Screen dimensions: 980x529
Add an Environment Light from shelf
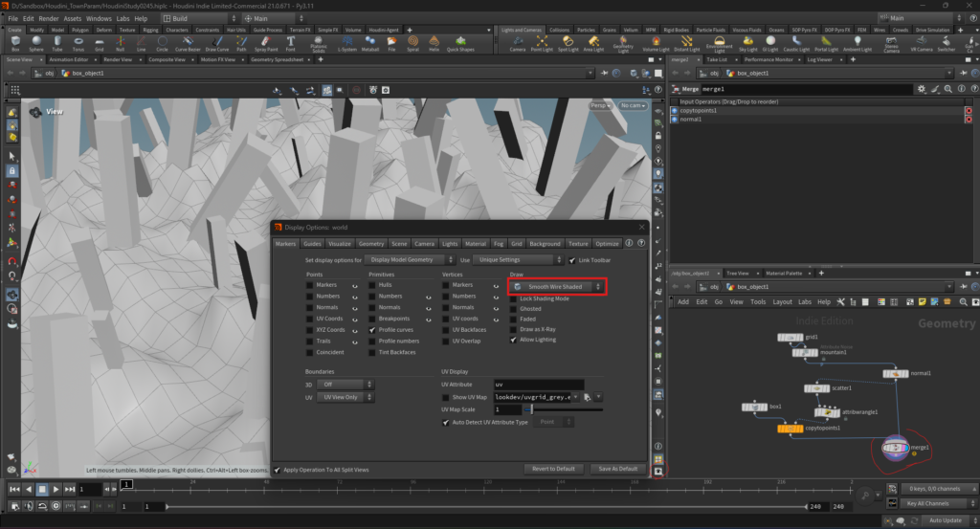click(719, 43)
